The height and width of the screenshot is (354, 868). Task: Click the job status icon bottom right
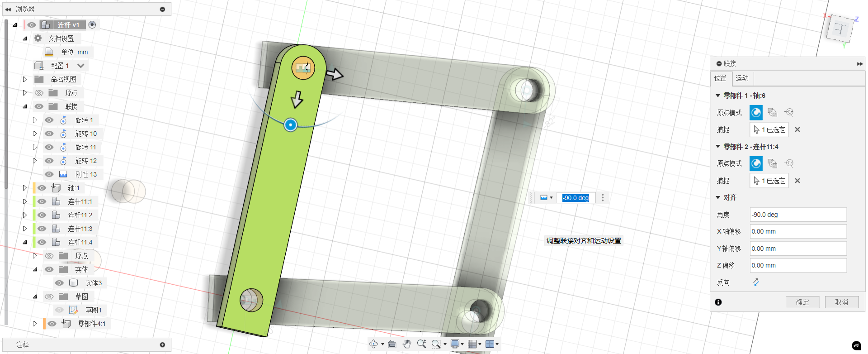click(856, 345)
